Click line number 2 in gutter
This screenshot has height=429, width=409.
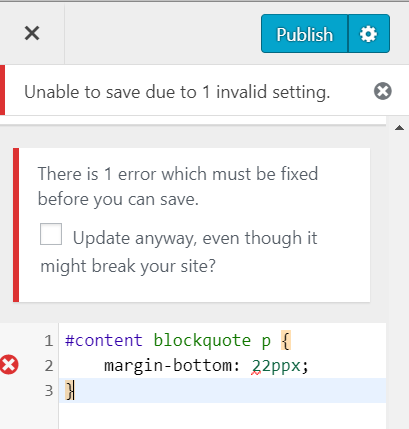49,366
